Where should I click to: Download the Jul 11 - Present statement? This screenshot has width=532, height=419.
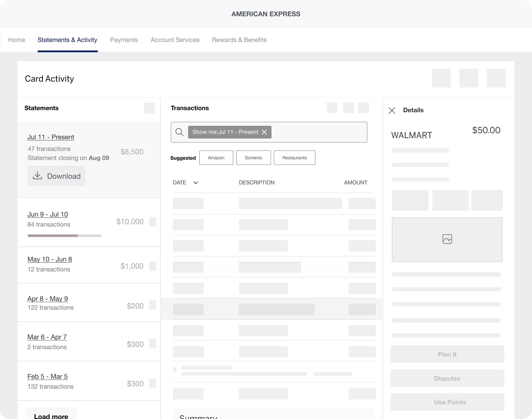[56, 176]
